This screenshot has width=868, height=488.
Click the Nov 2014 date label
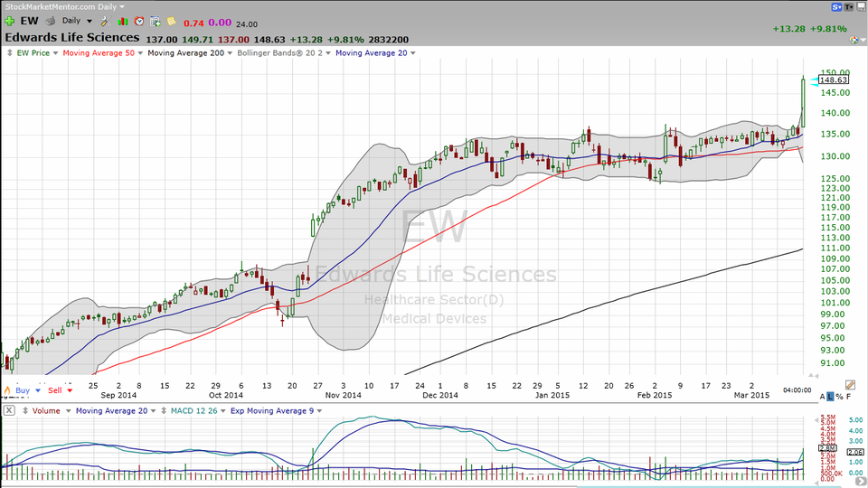tap(344, 395)
